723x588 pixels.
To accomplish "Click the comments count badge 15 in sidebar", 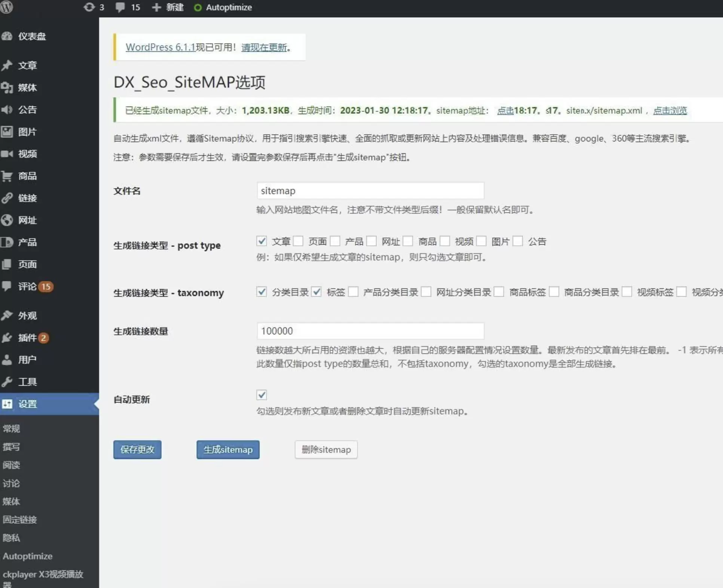I will [x=46, y=287].
